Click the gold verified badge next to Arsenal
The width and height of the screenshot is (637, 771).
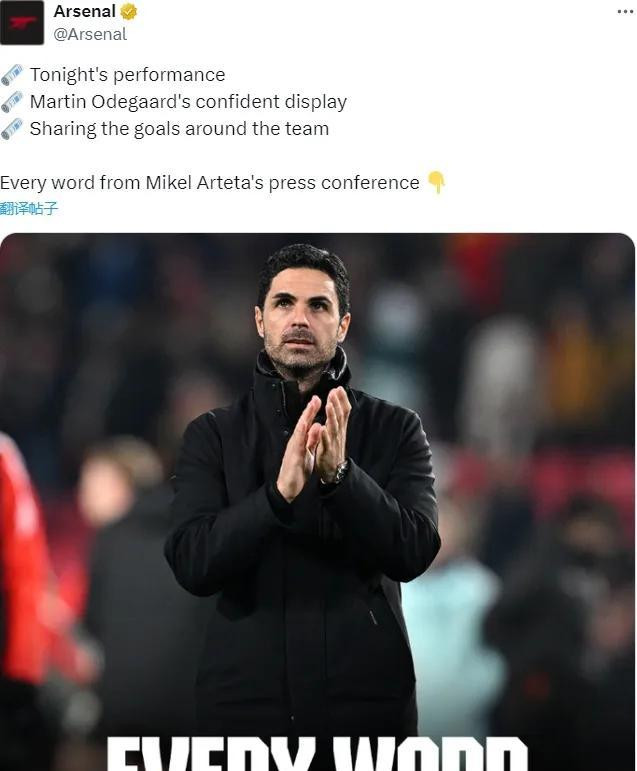pyautogui.click(x=129, y=11)
